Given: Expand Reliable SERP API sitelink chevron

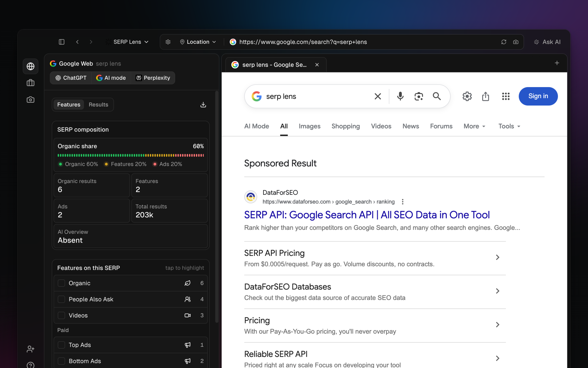Looking at the screenshot, I should [497, 358].
